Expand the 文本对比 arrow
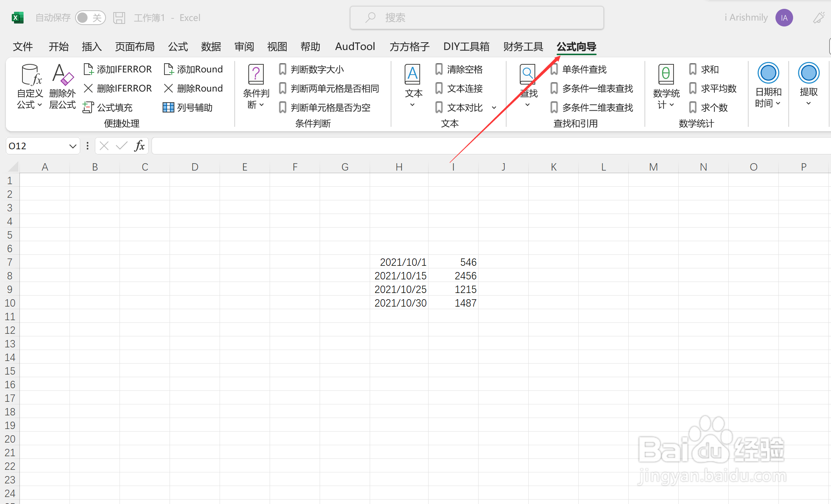 click(x=494, y=107)
